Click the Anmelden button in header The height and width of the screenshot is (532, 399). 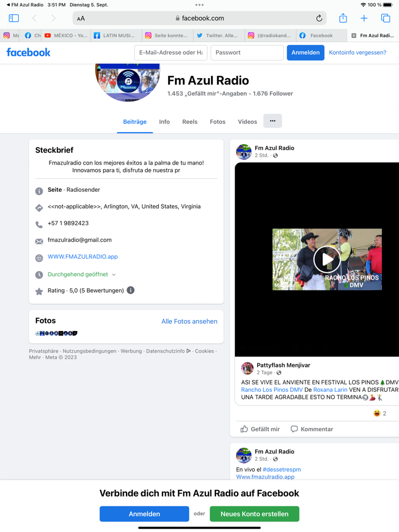(x=306, y=52)
